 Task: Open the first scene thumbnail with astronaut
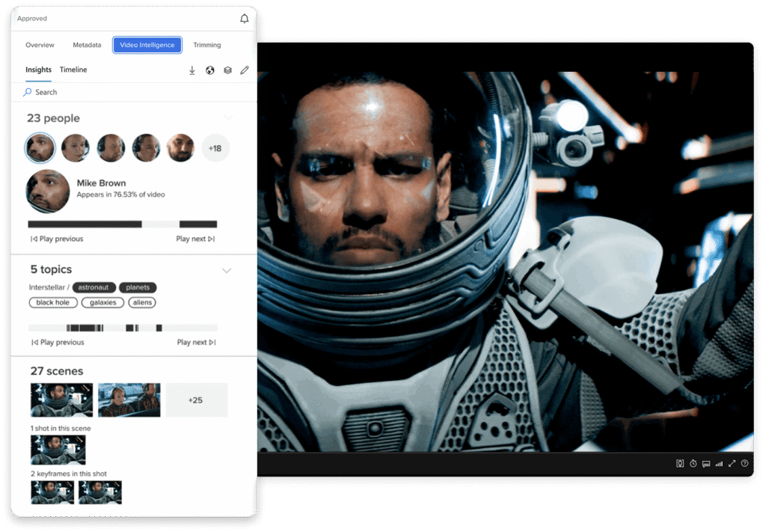61,400
